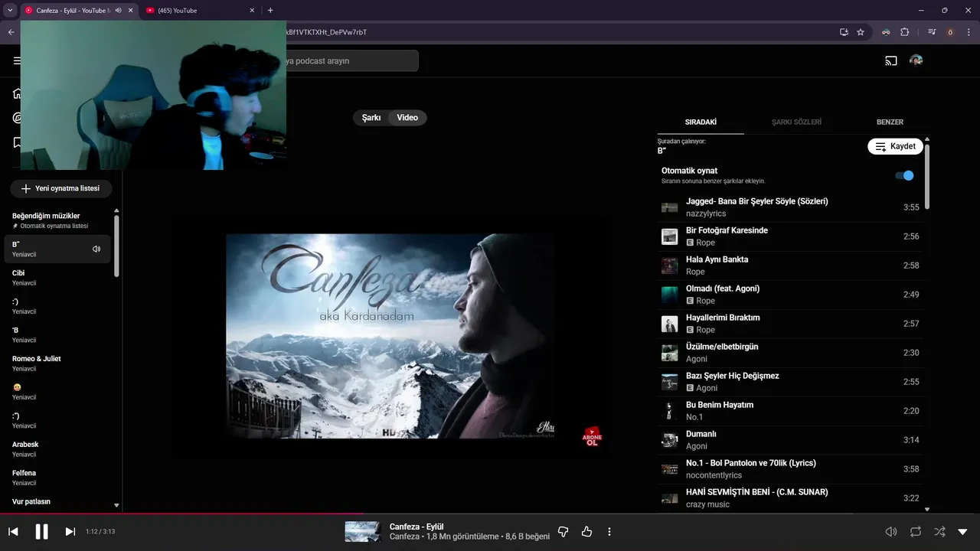Switch to (465) YouTube browser tab

pos(201,11)
